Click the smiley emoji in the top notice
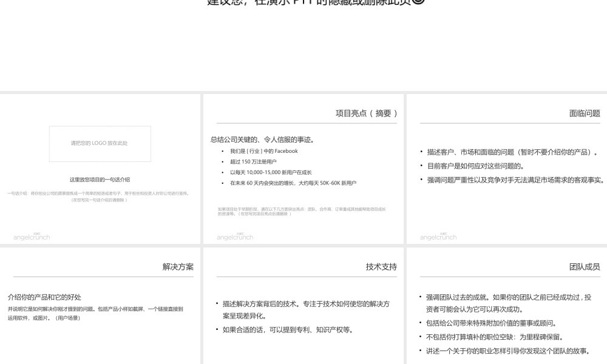The image size is (607, 364). [x=419, y=2]
